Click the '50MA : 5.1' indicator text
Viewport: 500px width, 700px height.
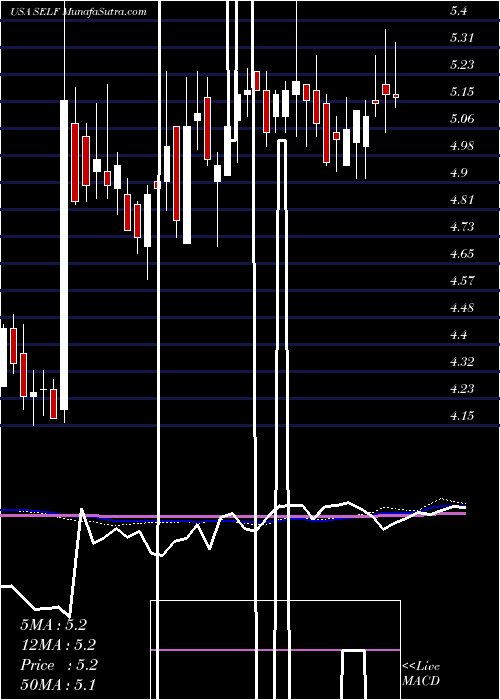coord(58,685)
